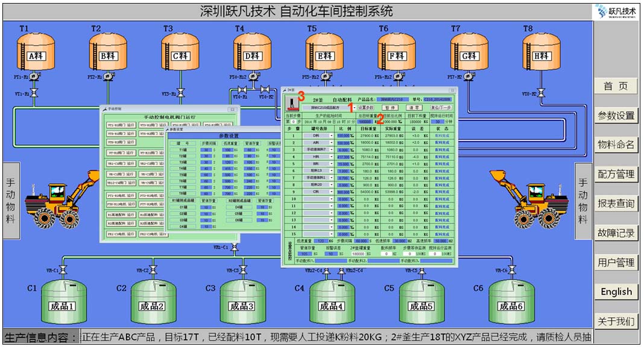Open 报表查询 page
The width and height of the screenshot is (644, 347).
[615, 204]
